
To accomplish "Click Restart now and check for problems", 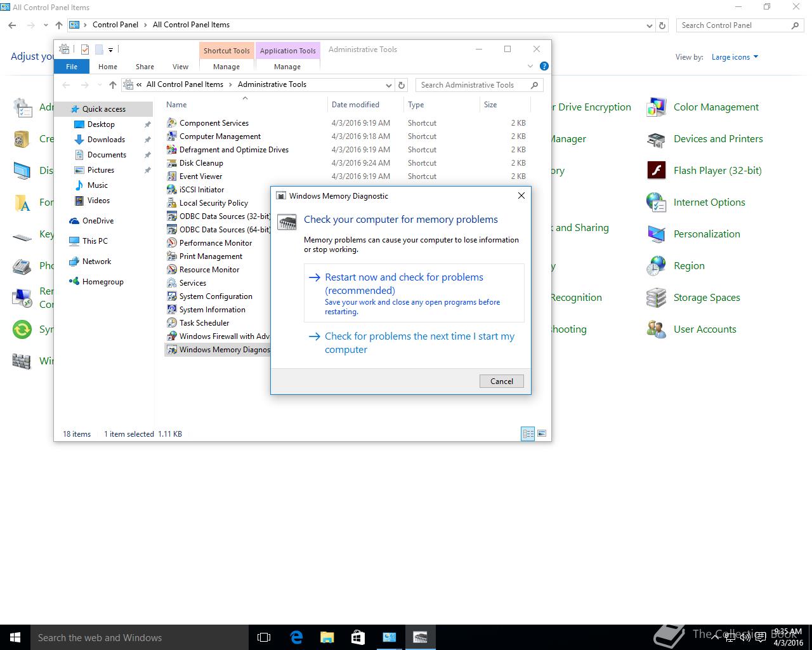I will 414,293.
